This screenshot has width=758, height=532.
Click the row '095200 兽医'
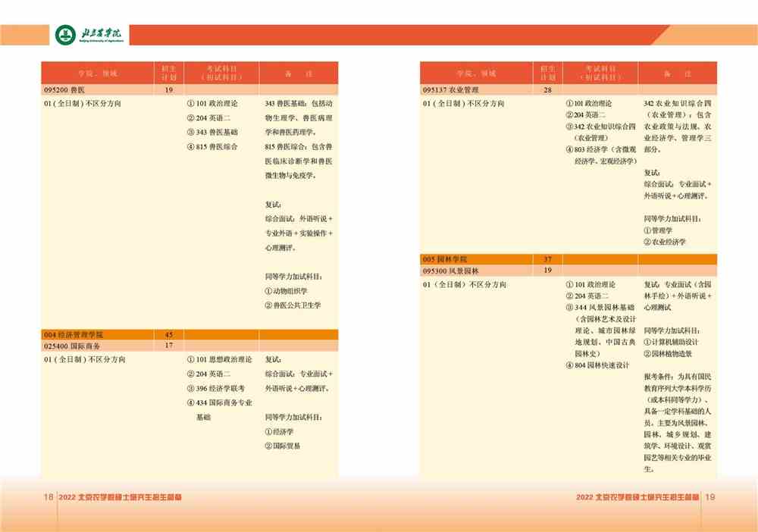pyautogui.click(x=189, y=90)
